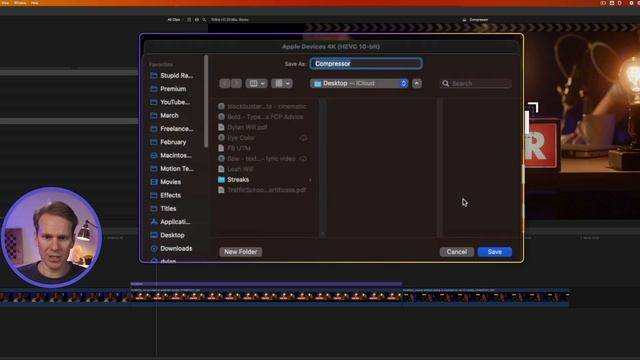This screenshot has width=640, height=360.
Task: Click the browser search magnifier icon
Action: [x=204, y=20]
